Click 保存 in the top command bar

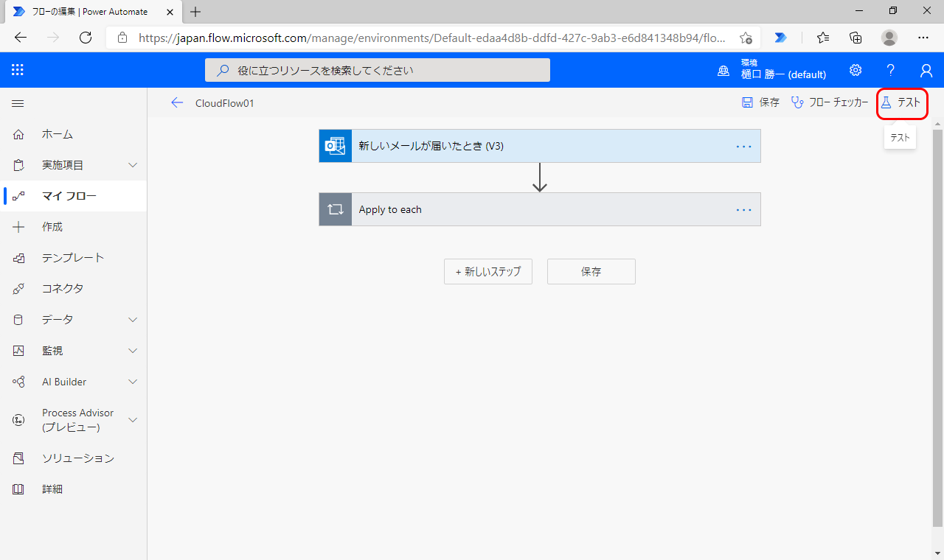[x=760, y=102]
